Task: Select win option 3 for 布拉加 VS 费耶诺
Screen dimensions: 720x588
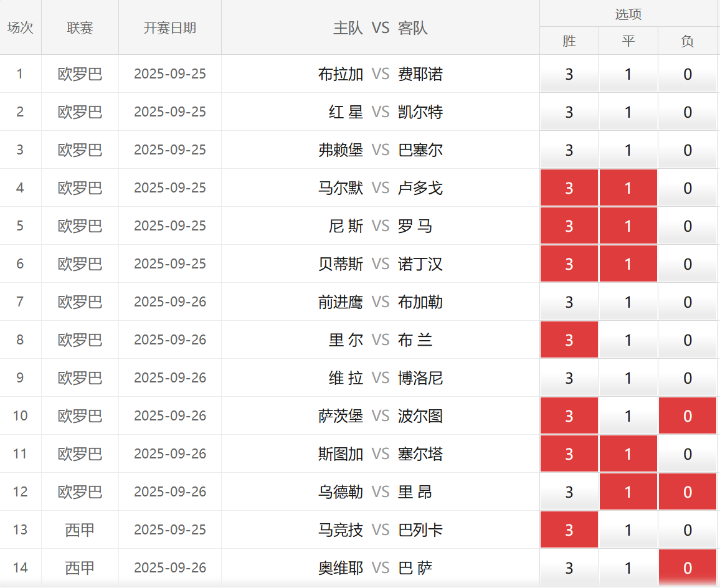Action: (x=569, y=74)
